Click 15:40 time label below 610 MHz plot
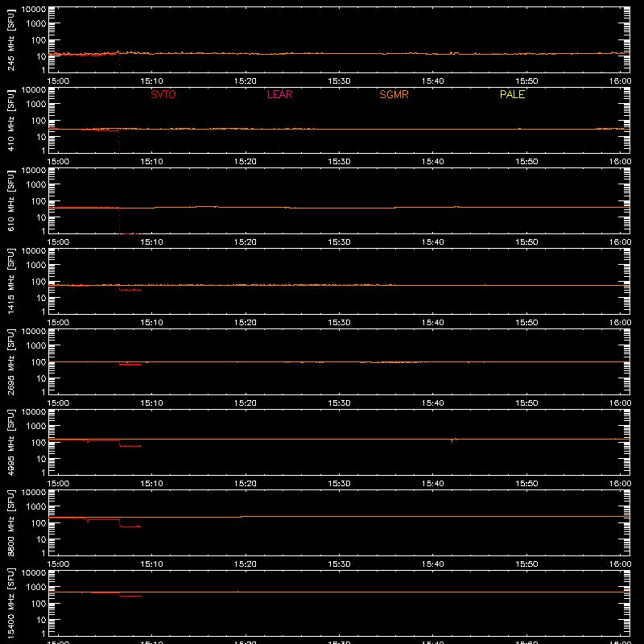Image resolution: width=644 pixels, height=644 pixels. [432, 242]
